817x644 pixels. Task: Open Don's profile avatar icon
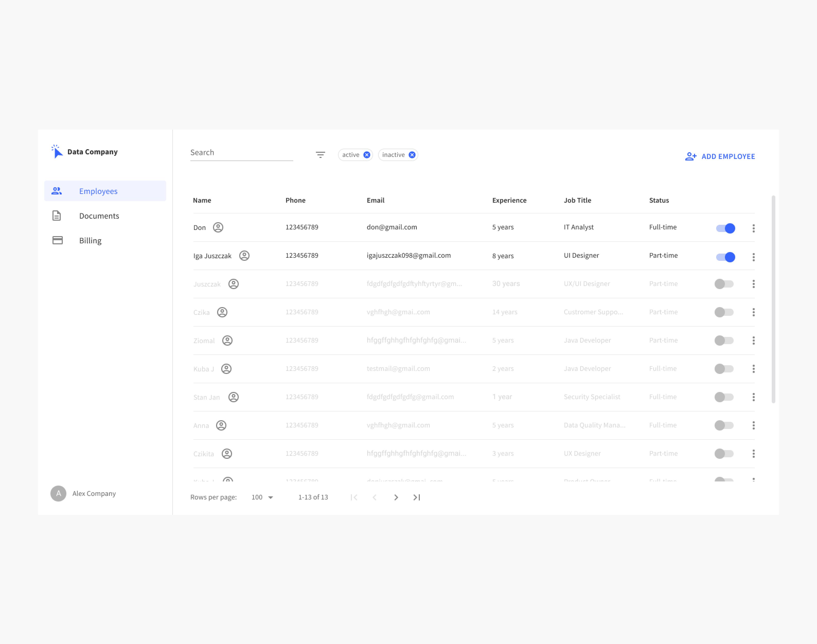pyautogui.click(x=218, y=227)
